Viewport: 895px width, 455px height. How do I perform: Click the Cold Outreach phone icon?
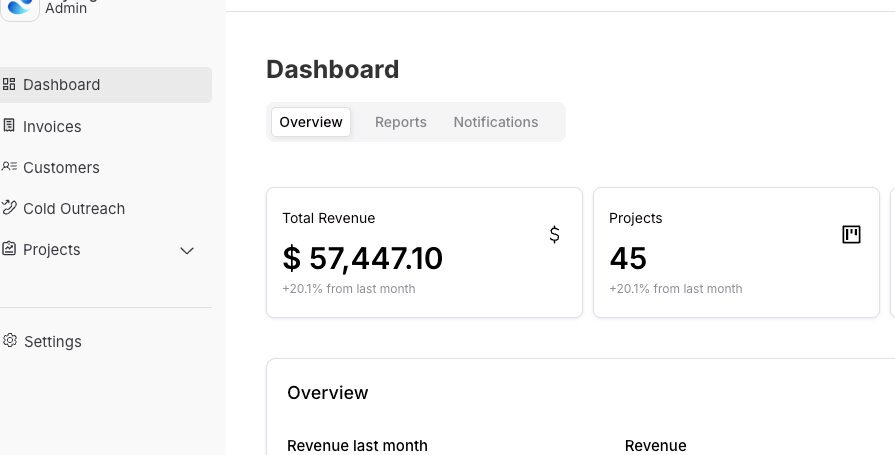point(9,207)
